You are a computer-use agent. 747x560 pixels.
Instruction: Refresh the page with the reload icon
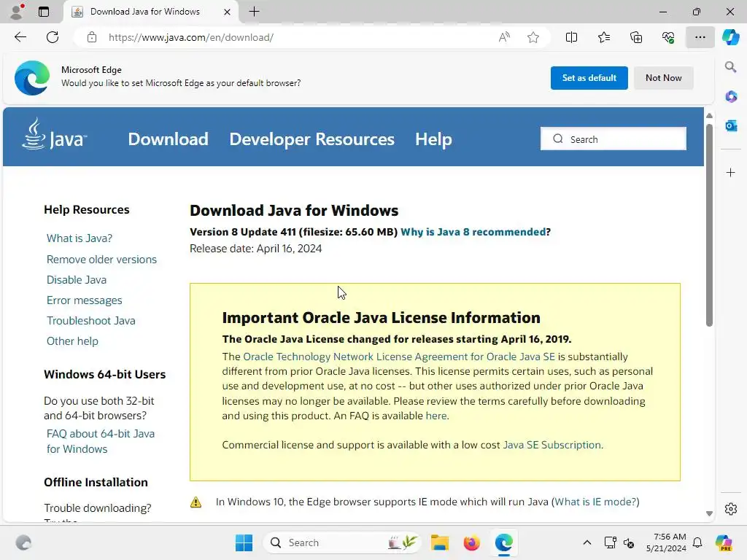point(53,37)
